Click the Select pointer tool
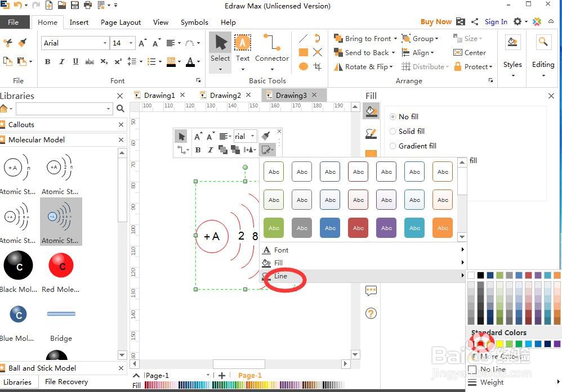The image size is (562, 392). click(x=220, y=52)
